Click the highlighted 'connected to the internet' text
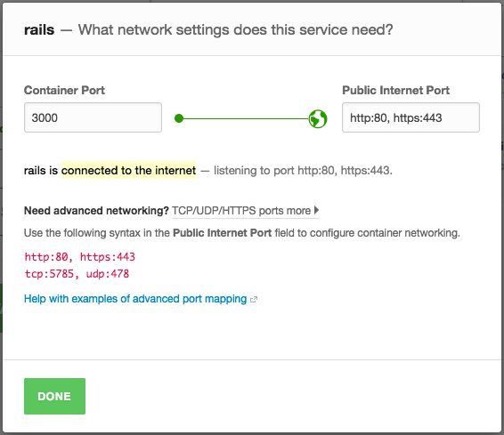Image resolution: width=504 pixels, height=435 pixels. click(x=128, y=170)
